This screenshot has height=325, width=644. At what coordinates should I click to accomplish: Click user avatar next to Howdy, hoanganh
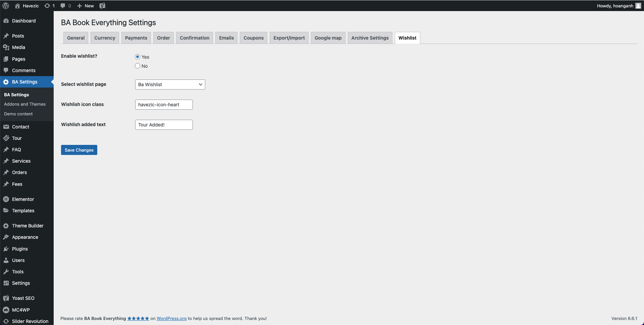coord(638,6)
